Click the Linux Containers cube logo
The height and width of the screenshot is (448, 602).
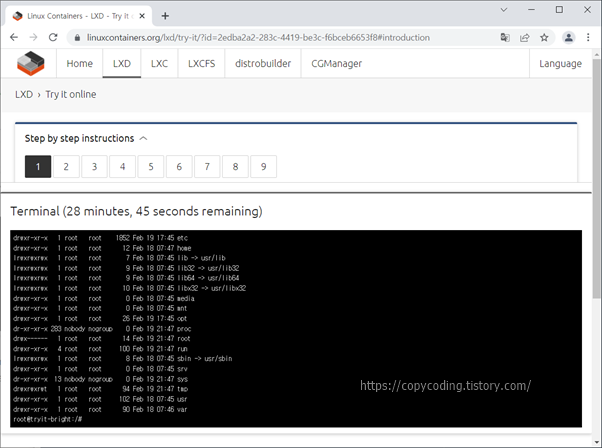[x=31, y=63]
